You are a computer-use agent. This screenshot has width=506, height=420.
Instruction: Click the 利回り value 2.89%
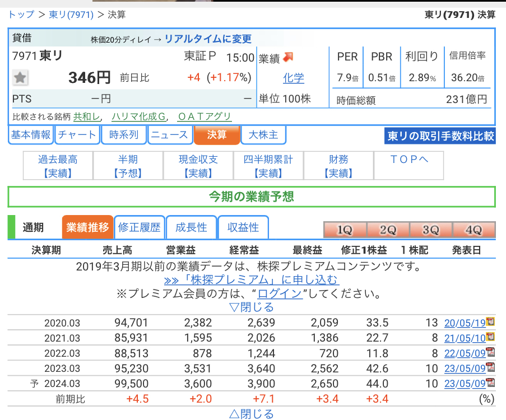coord(423,78)
